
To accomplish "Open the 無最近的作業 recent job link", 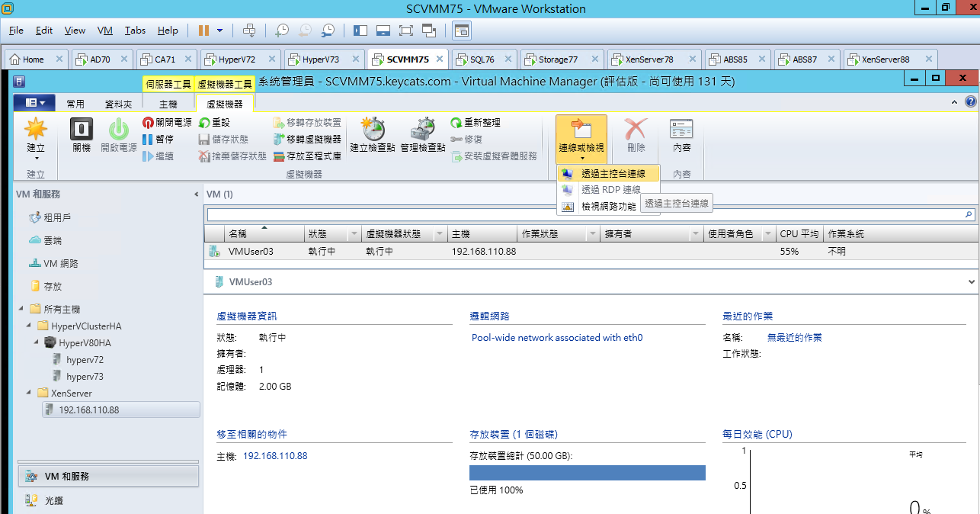I will 794,337.
